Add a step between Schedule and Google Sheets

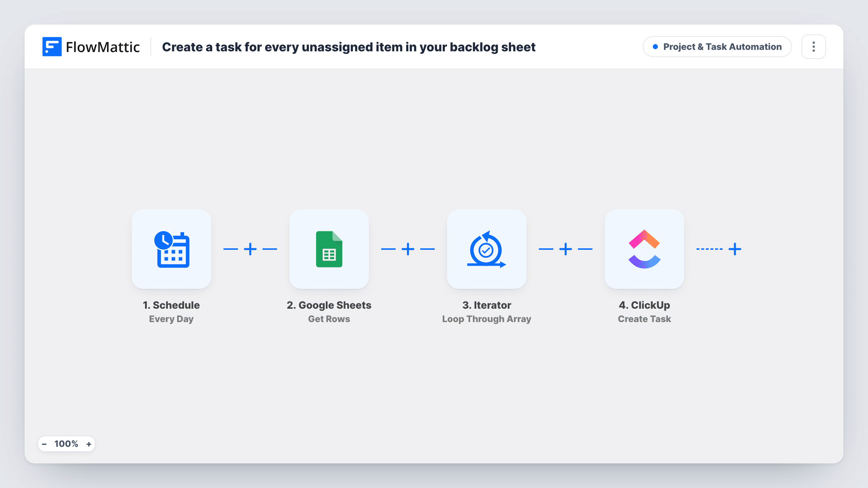pyautogui.click(x=250, y=249)
